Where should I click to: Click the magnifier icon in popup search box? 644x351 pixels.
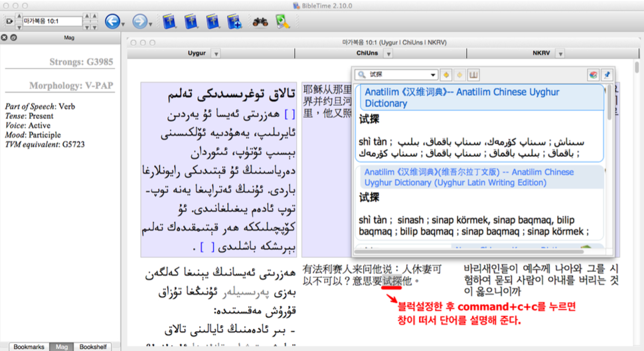(x=361, y=74)
